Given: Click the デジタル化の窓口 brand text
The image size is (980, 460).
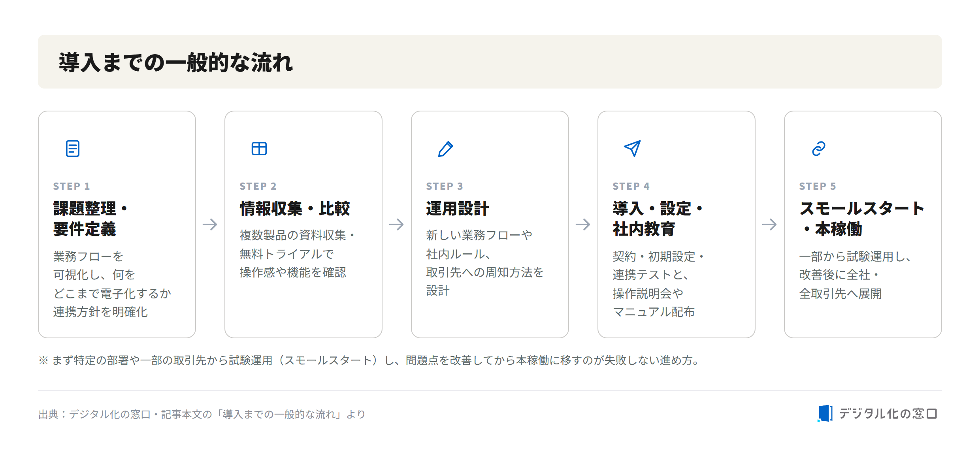Looking at the screenshot, I should coord(888,414).
